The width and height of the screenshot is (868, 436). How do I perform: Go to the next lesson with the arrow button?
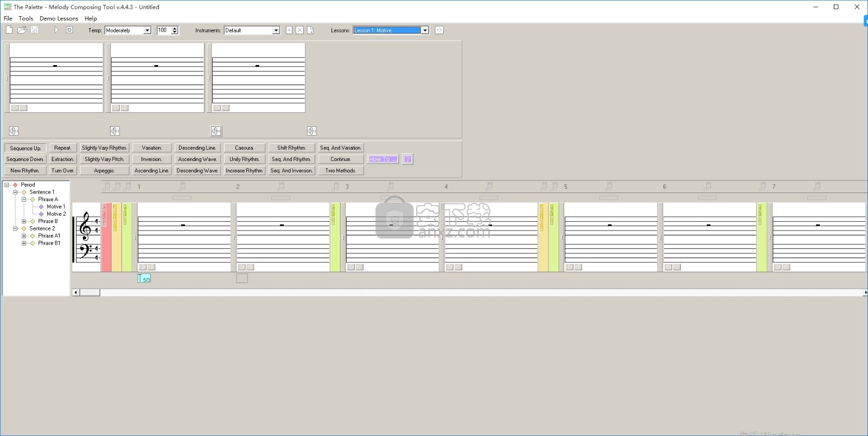point(439,30)
